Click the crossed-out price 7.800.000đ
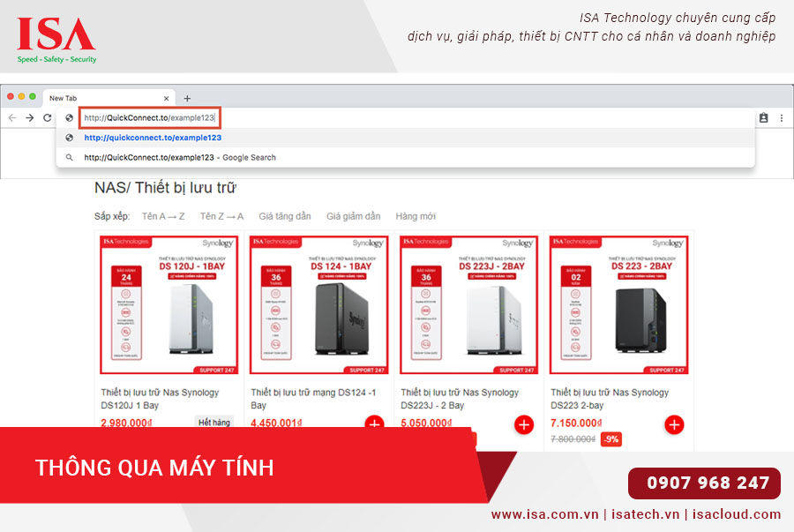Screen dimensions: 794x532 tap(573, 438)
